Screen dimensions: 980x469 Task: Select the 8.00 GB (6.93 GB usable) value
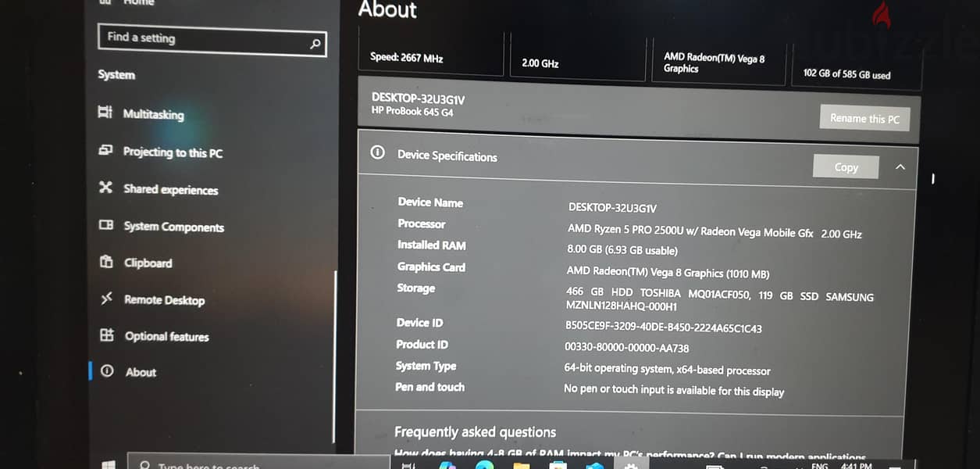click(622, 251)
